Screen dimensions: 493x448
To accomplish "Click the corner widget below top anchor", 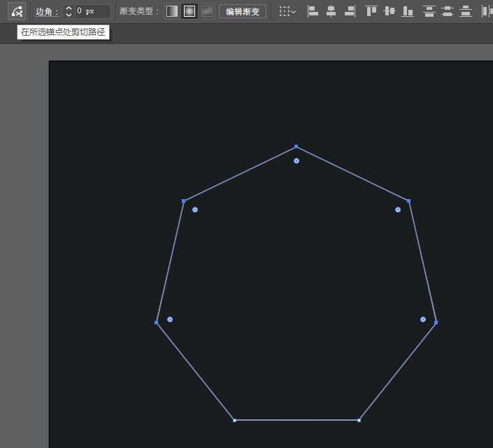I will coord(296,161).
